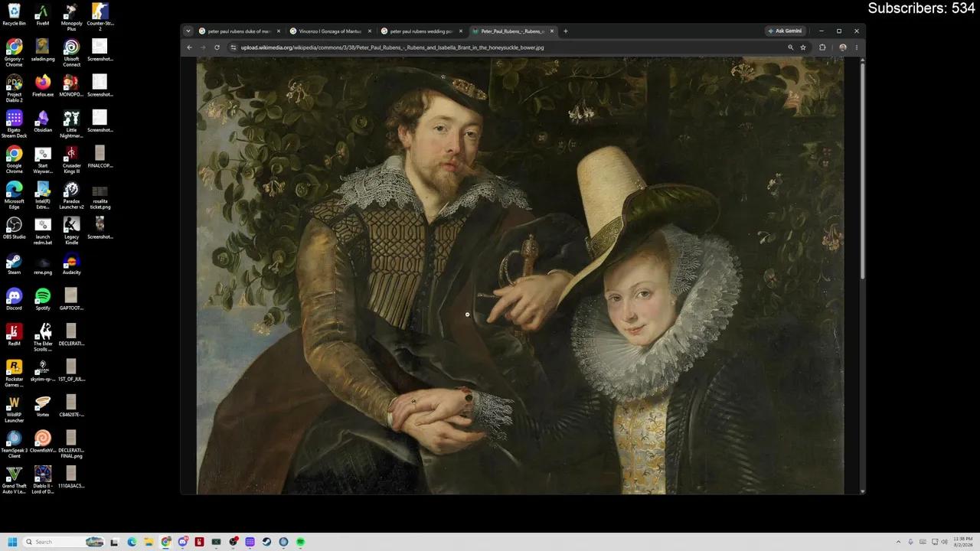
Task: Open the Recycle Bin desktop icon
Action: tap(14, 15)
